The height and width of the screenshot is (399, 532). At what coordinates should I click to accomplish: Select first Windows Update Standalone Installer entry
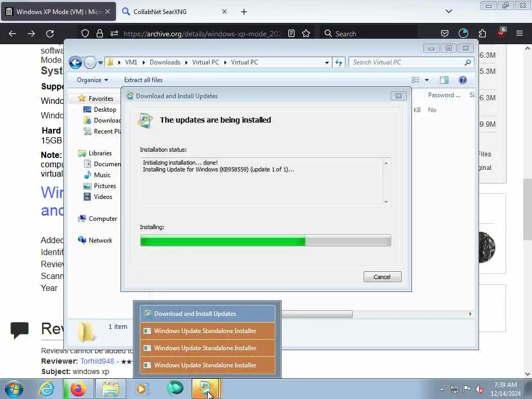(207, 331)
